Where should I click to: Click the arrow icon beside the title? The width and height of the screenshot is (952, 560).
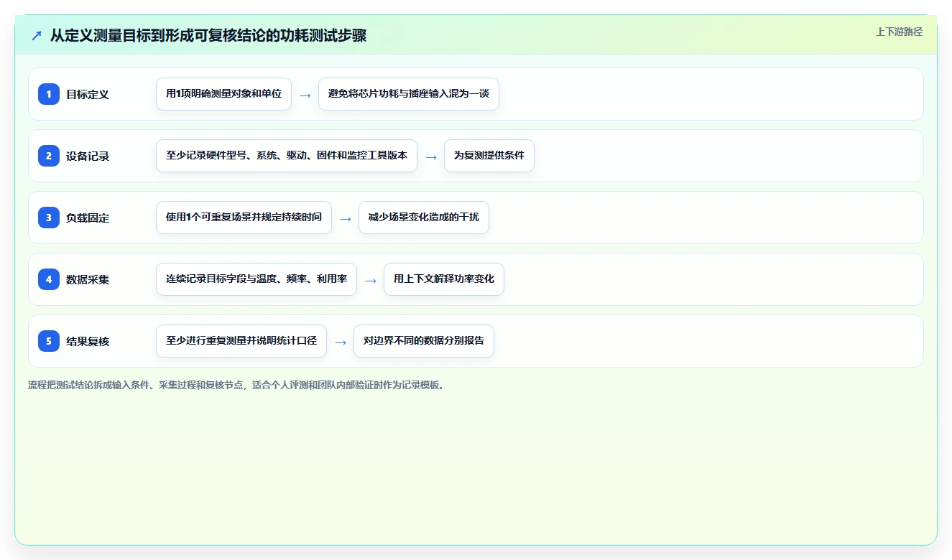[37, 35]
